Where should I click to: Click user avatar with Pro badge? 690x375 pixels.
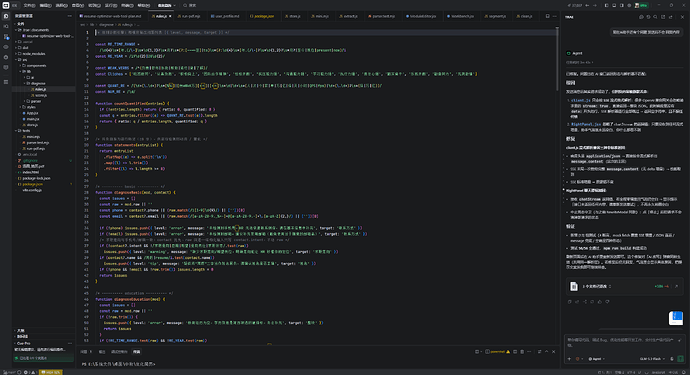point(642,5)
